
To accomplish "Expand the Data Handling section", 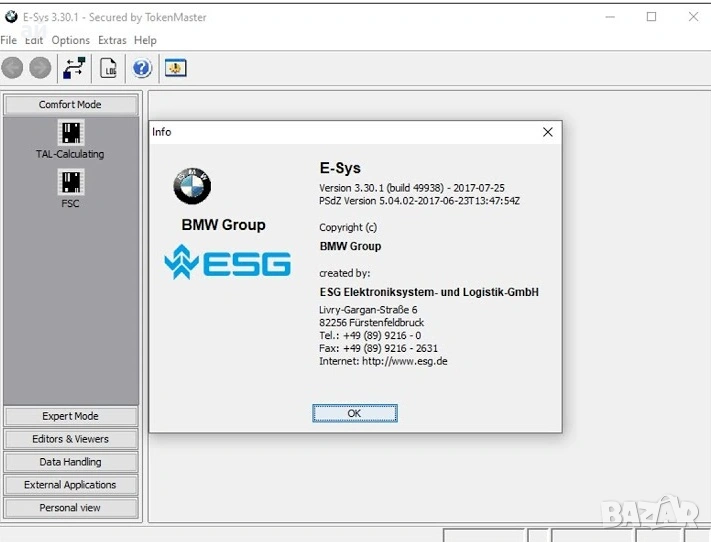I will coord(70,462).
